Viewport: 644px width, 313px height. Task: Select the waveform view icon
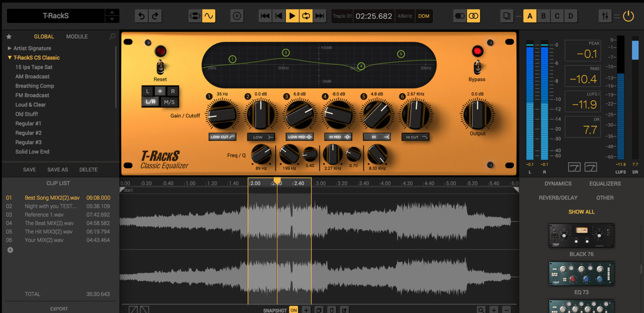[209, 16]
